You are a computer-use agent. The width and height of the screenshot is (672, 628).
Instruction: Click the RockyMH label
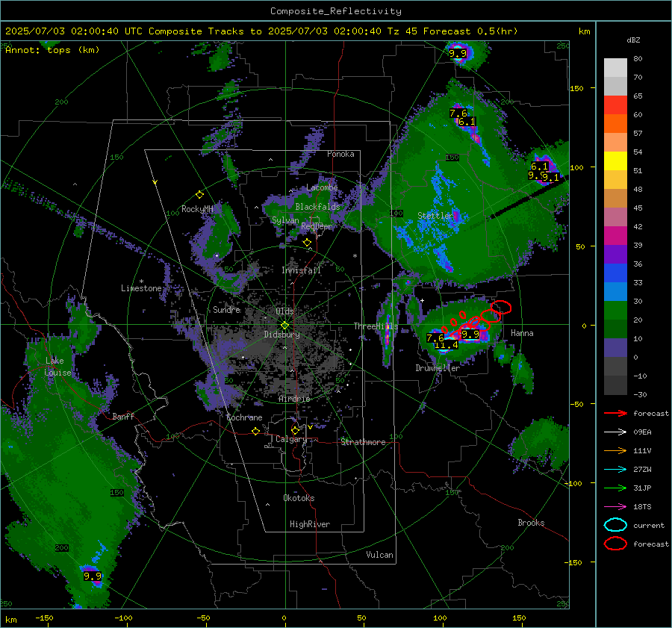click(x=197, y=209)
